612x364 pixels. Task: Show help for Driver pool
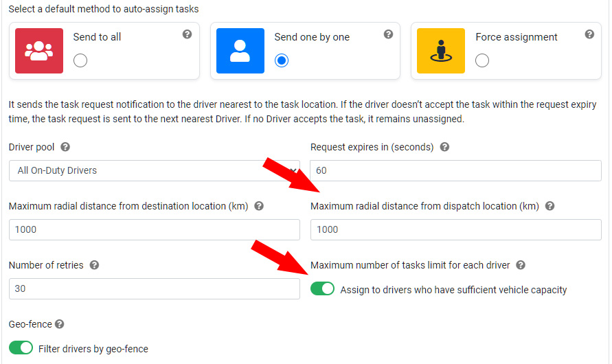pos(65,147)
